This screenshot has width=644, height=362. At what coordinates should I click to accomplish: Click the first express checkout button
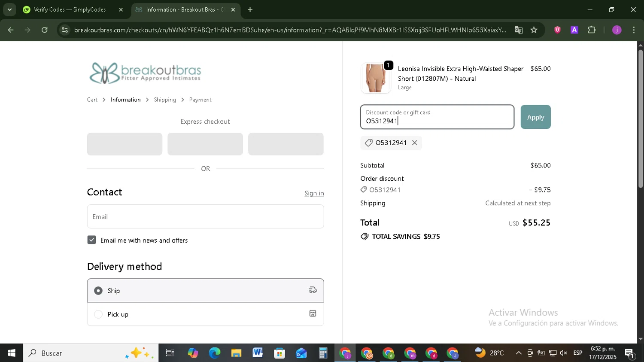[x=125, y=144]
